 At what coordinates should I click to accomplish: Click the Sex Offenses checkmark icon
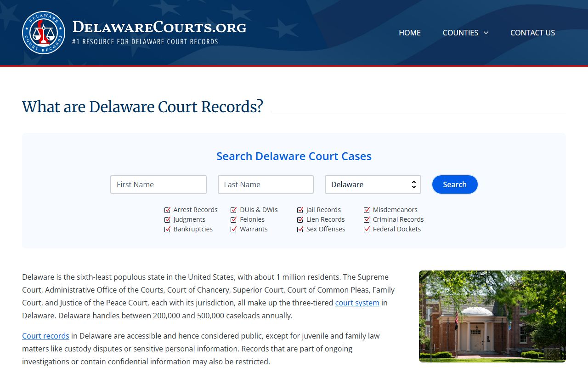tap(300, 229)
